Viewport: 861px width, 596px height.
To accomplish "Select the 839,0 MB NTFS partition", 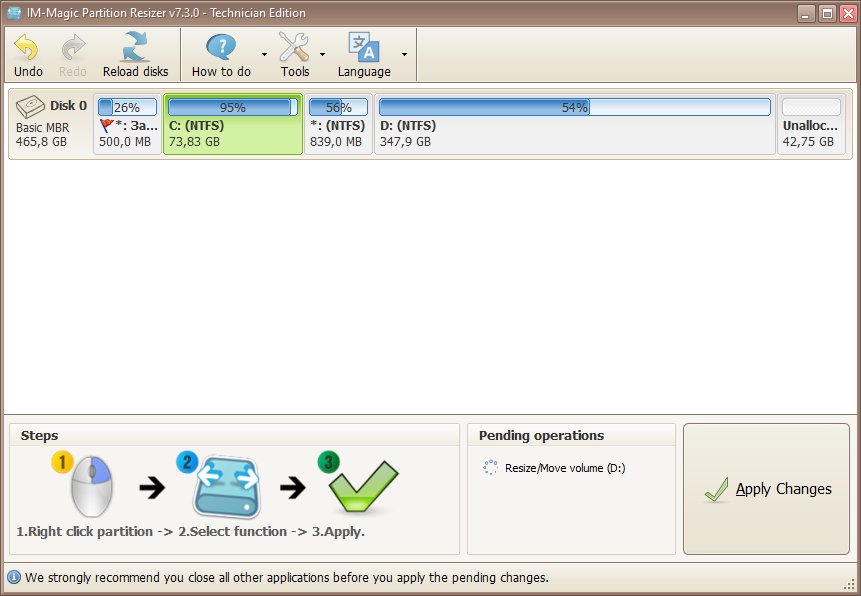I will [338, 125].
